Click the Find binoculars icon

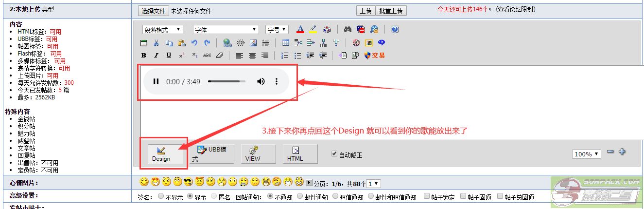pos(348,30)
